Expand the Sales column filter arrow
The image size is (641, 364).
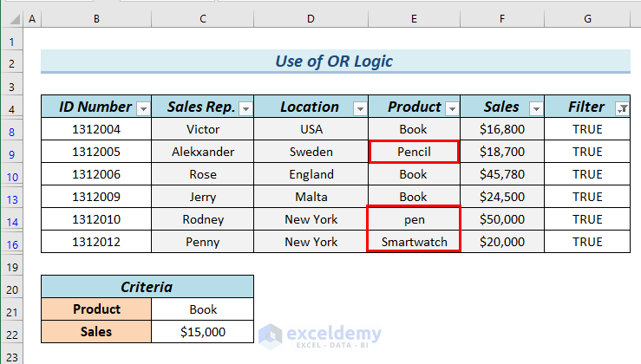pos(535,108)
